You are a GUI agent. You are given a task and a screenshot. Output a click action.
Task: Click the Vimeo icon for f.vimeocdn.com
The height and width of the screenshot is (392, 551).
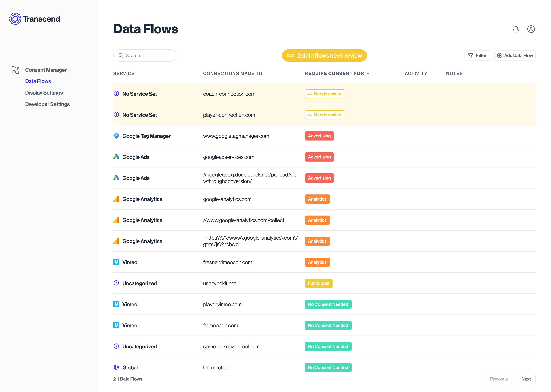tap(116, 325)
